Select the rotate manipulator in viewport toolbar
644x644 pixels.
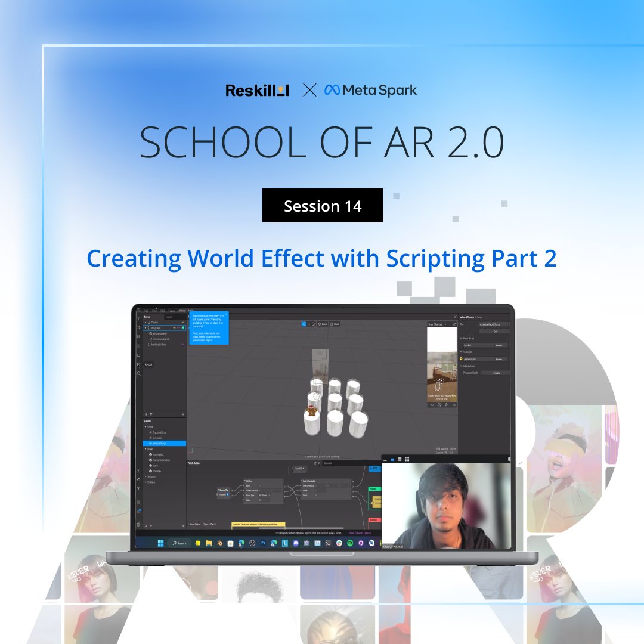(x=308, y=324)
